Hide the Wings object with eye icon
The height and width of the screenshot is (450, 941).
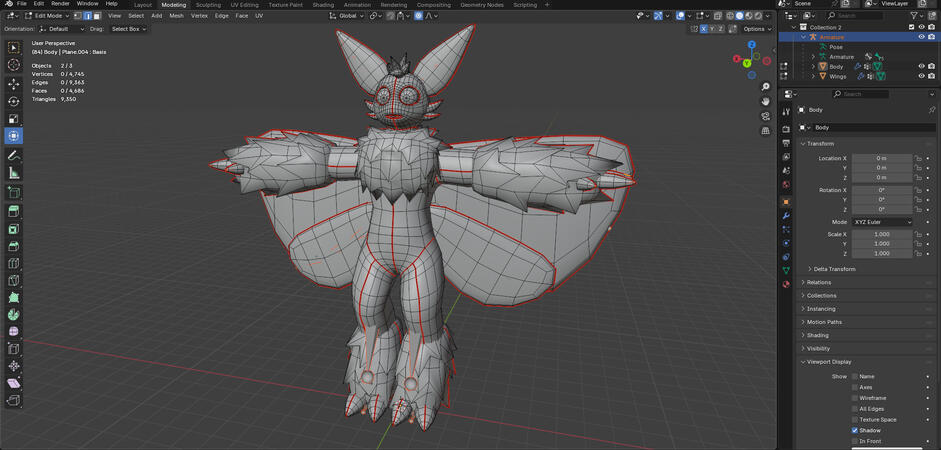click(921, 76)
